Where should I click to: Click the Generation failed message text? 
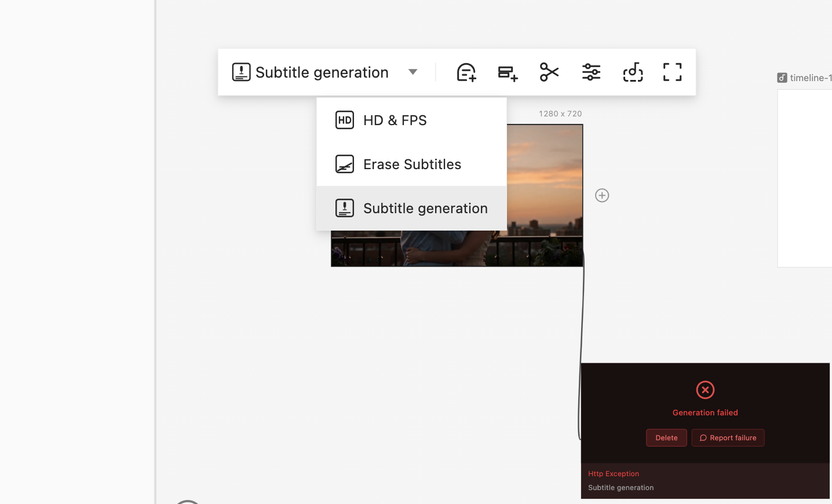705,412
